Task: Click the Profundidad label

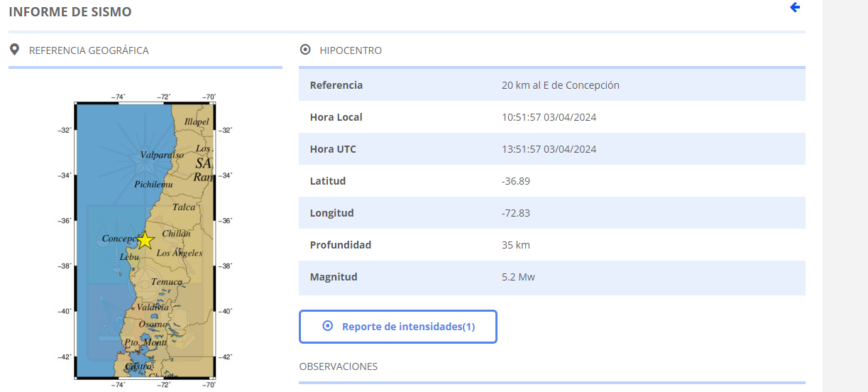Action: click(x=341, y=245)
